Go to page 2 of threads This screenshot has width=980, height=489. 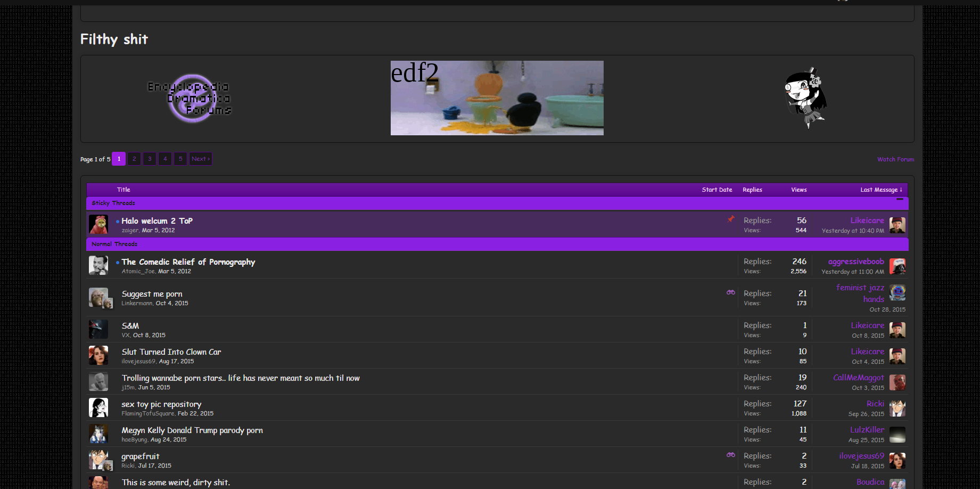point(134,159)
